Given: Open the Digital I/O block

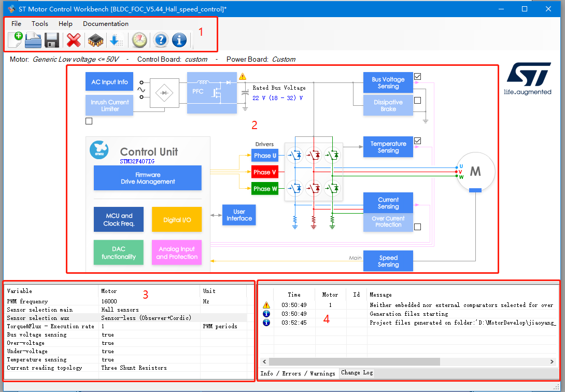Looking at the screenshot, I should (x=177, y=219).
